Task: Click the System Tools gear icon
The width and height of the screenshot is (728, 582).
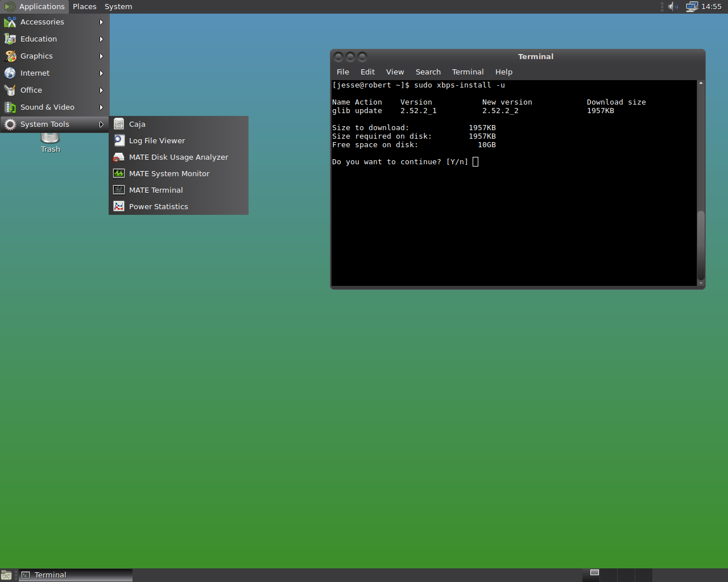Action: 10,124
